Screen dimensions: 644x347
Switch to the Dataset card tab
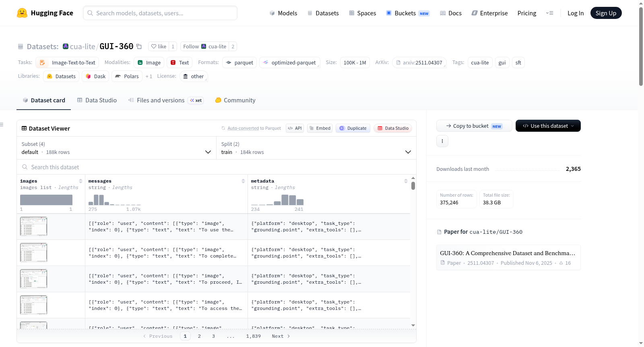[x=44, y=100]
